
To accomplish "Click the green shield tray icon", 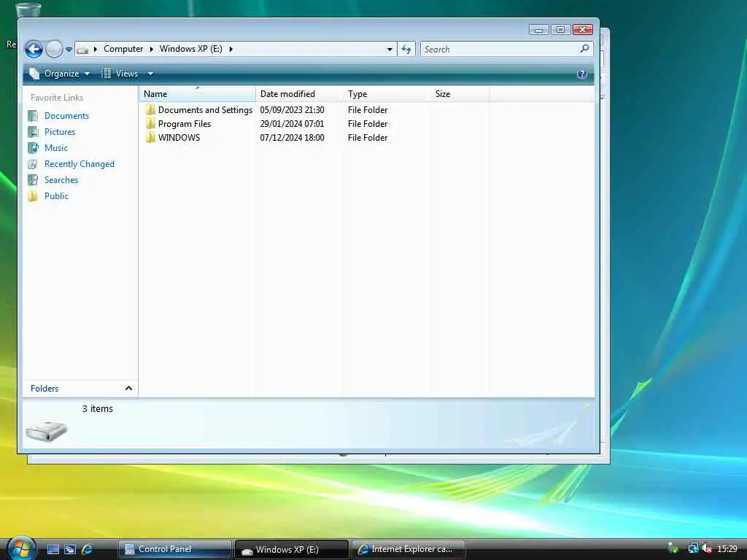I will [673, 548].
